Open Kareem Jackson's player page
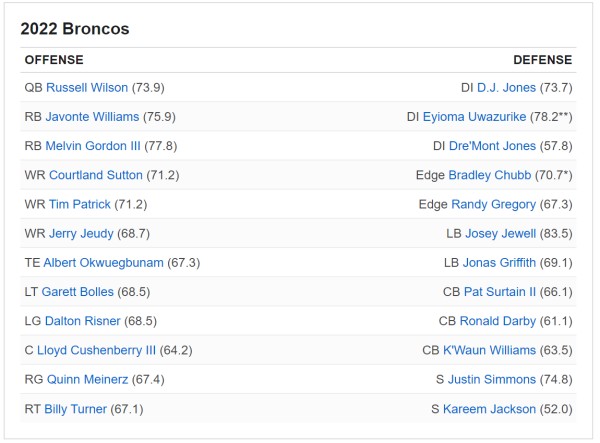Screen dimensions: 600x443 tap(498, 409)
